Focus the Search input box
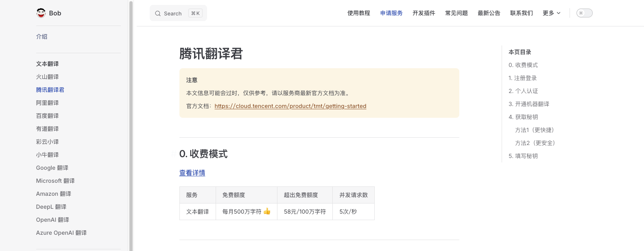Screen dimensions: 644x251 [178, 13]
